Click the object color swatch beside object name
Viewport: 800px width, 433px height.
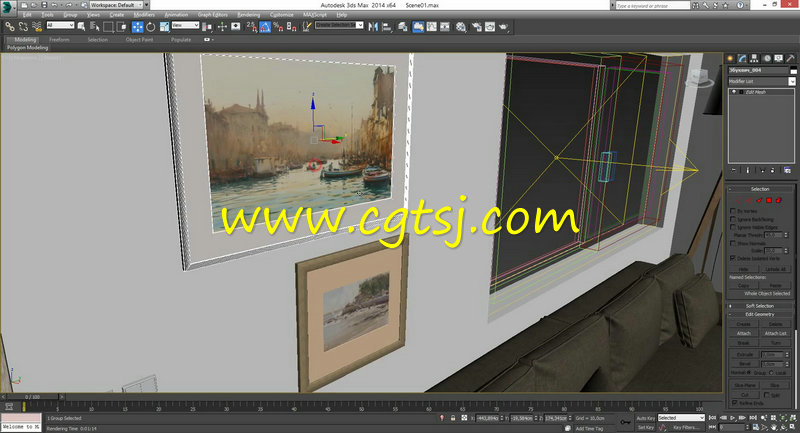(x=793, y=70)
